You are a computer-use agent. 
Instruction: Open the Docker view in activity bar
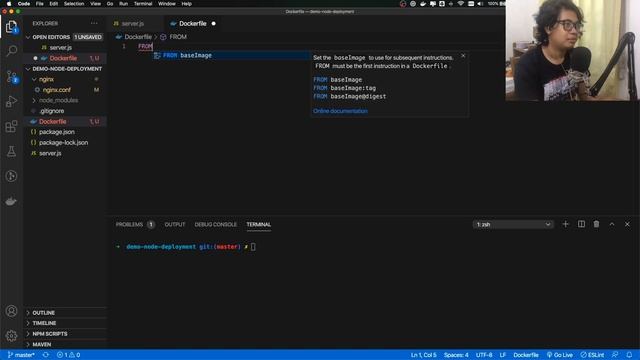coord(11,201)
